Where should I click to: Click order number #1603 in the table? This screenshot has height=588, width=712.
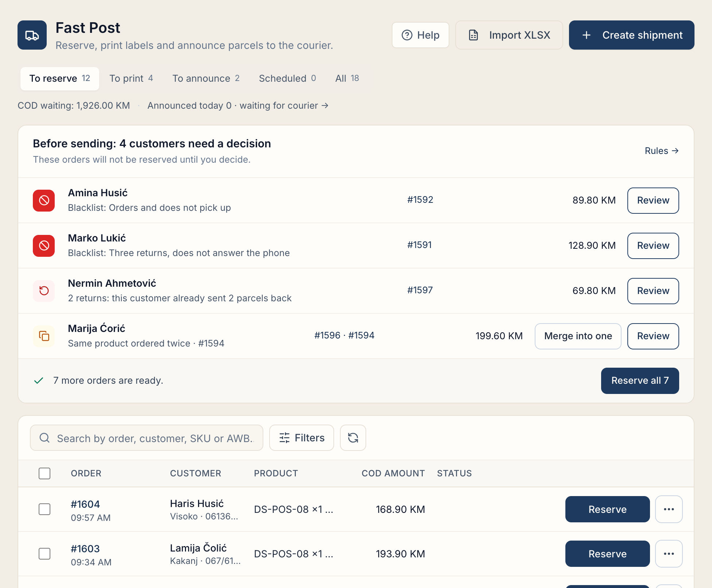[x=85, y=548]
